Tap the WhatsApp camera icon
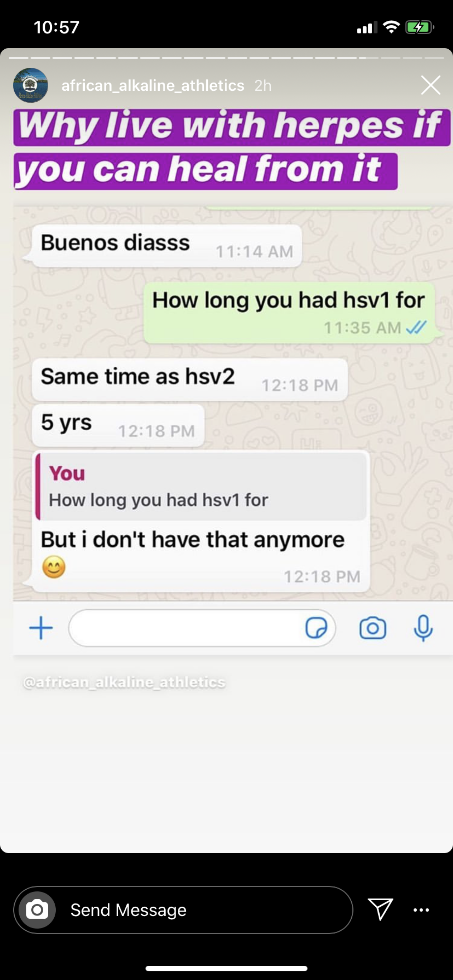 (x=373, y=628)
